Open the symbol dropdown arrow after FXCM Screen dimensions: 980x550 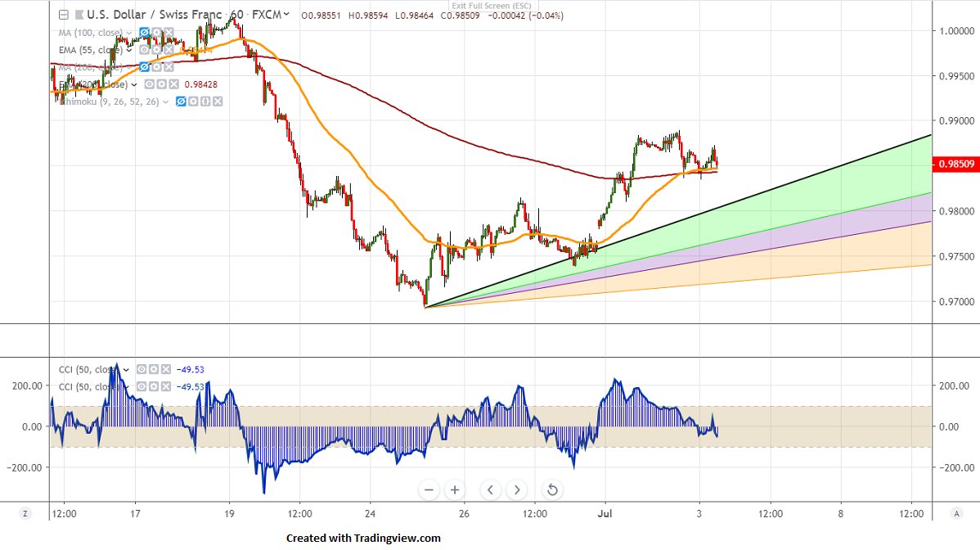point(286,15)
